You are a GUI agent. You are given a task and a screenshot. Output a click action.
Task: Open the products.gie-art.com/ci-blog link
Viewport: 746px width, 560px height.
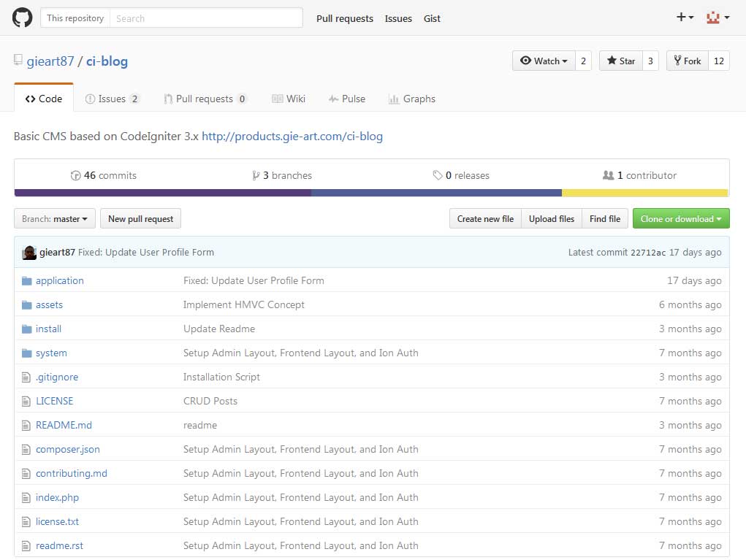[x=292, y=137]
